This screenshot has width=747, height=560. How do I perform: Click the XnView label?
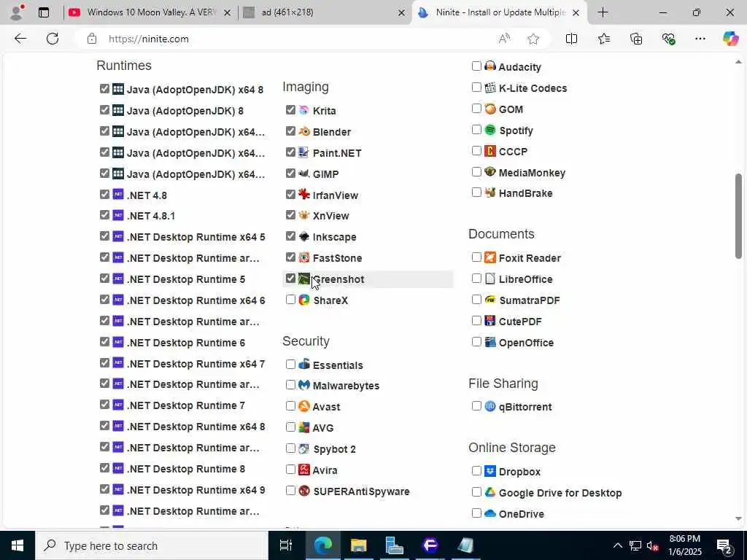click(331, 216)
